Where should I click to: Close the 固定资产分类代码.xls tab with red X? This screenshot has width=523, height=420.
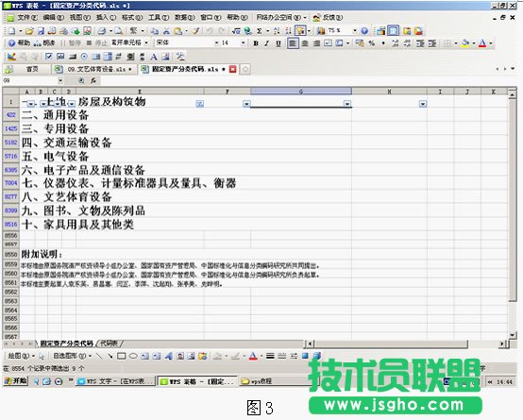233,70
